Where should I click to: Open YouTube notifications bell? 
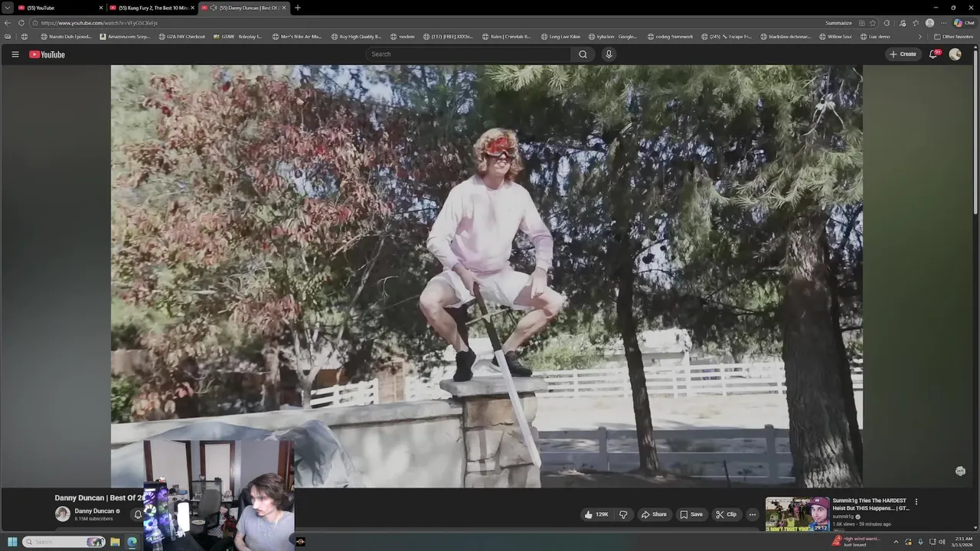(x=933, y=54)
